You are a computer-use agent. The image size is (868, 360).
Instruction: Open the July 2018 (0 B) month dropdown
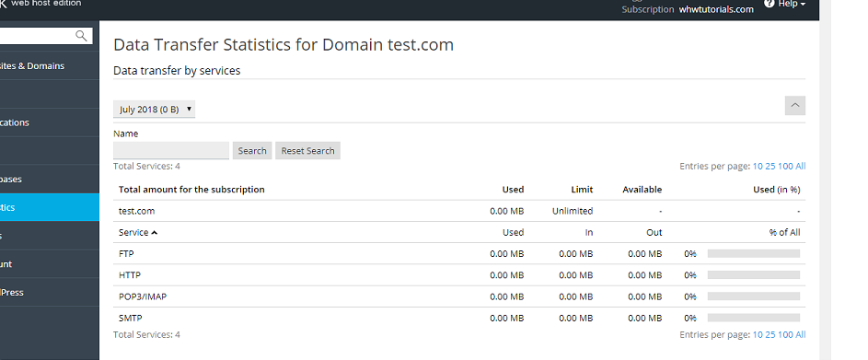click(x=154, y=110)
